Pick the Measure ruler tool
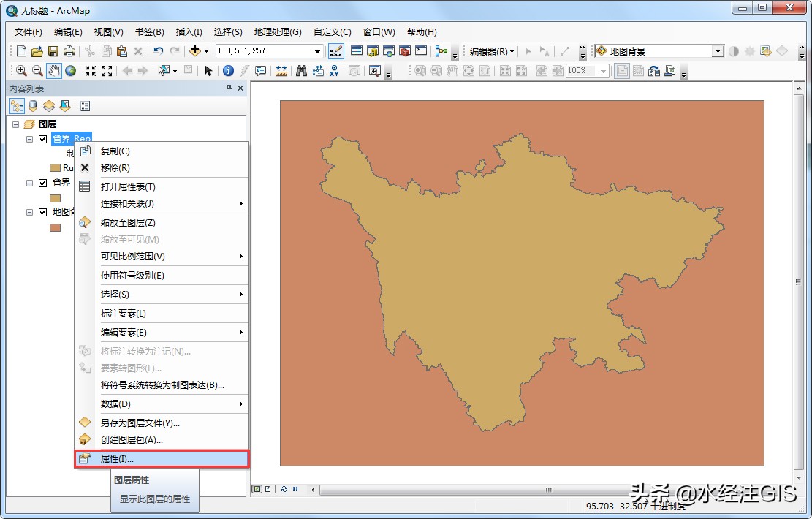The width and height of the screenshot is (812, 519). click(x=281, y=70)
